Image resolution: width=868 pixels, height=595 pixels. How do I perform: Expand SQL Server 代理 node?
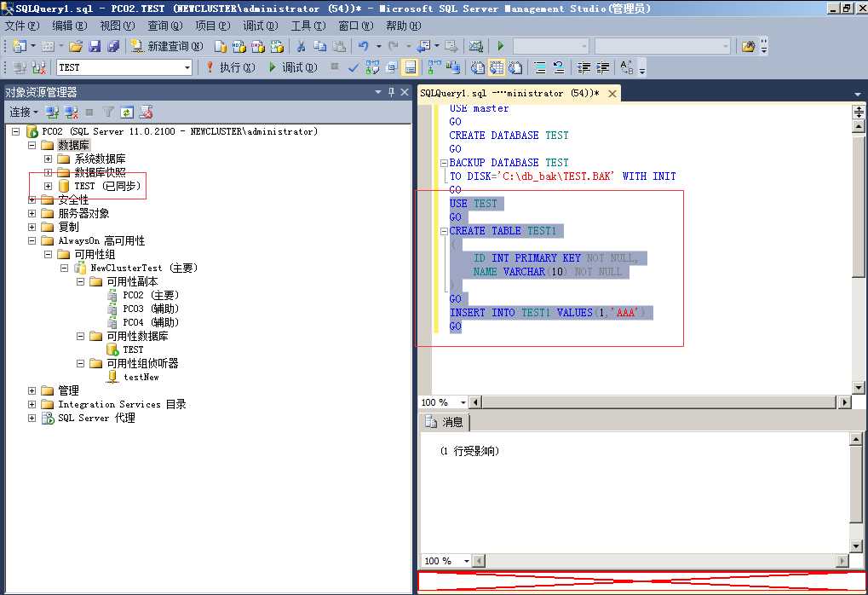pyautogui.click(x=32, y=419)
